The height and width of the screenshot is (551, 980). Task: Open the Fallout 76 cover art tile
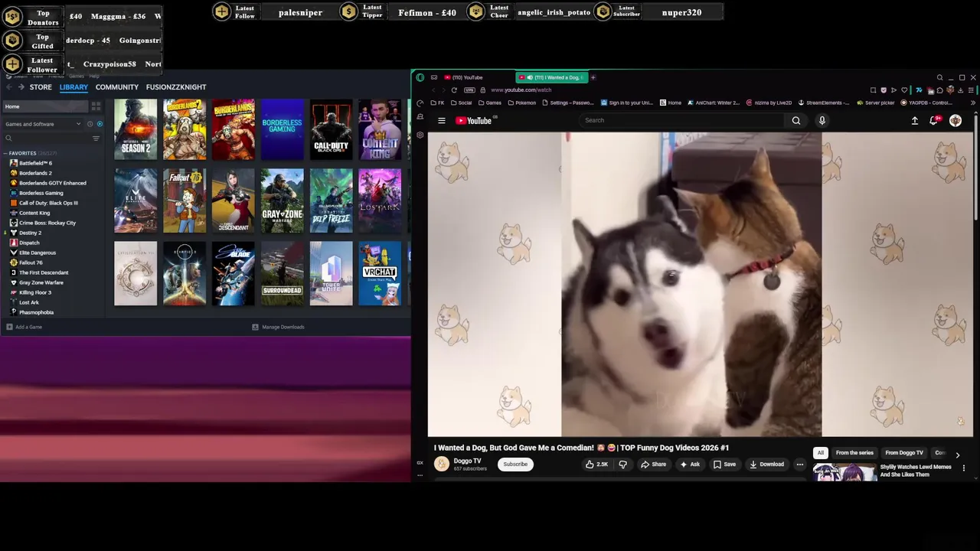(185, 201)
